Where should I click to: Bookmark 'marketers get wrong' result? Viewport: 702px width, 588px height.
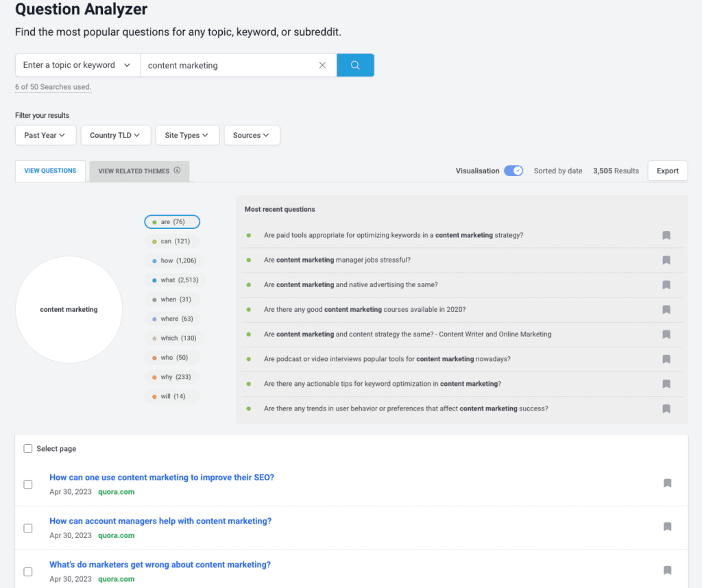pos(667,570)
